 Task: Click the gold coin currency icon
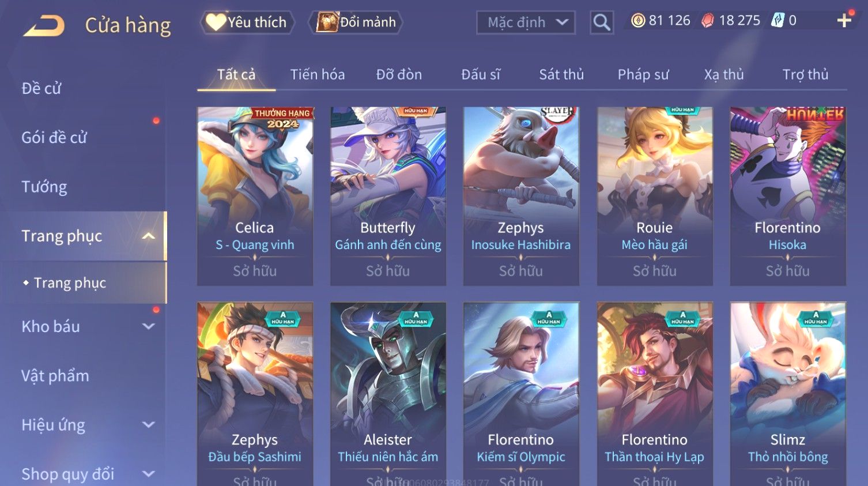point(637,21)
